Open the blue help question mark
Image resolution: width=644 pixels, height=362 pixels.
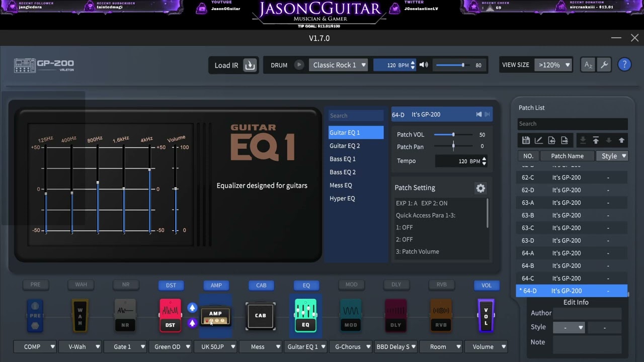[624, 64]
